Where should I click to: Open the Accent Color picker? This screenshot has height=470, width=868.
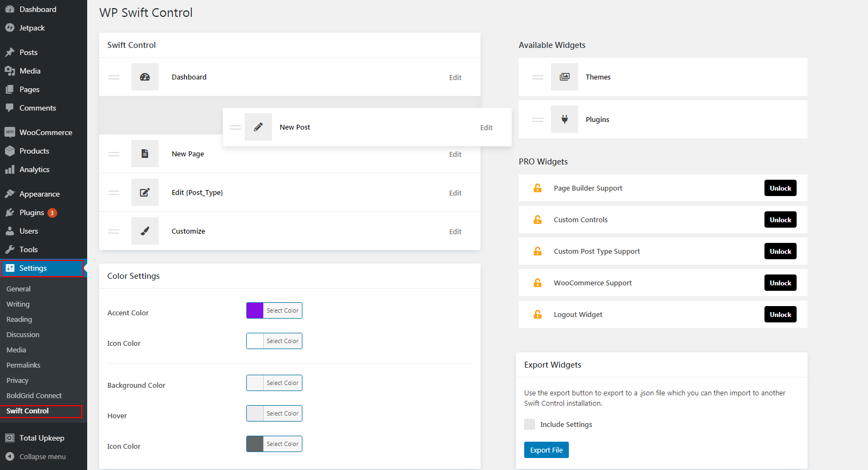tap(282, 310)
